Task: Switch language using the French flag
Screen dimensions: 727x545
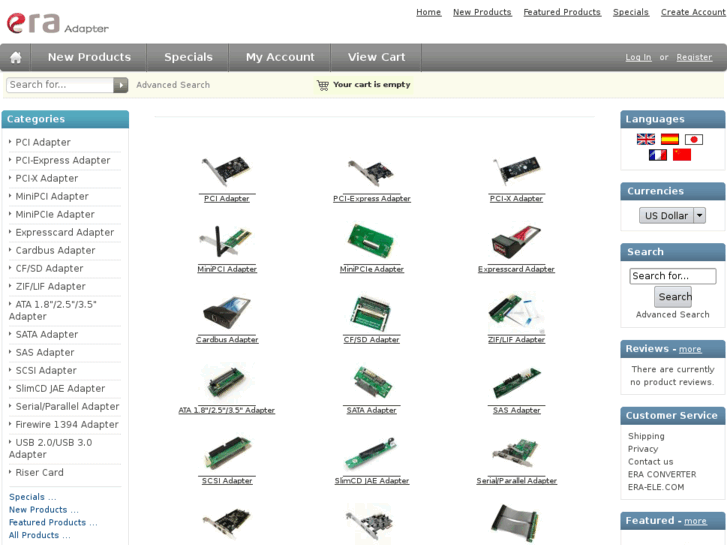Action: pyautogui.click(x=657, y=155)
